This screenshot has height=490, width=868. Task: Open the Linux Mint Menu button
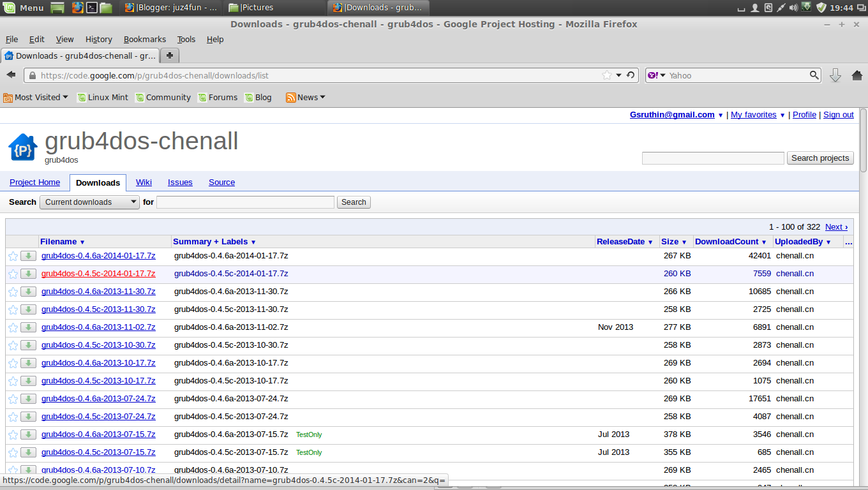(24, 8)
